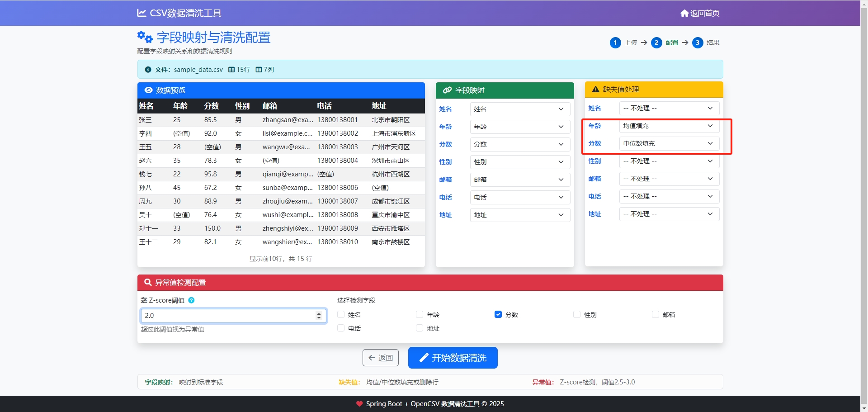Click 开始数据清洗 button

click(453, 358)
